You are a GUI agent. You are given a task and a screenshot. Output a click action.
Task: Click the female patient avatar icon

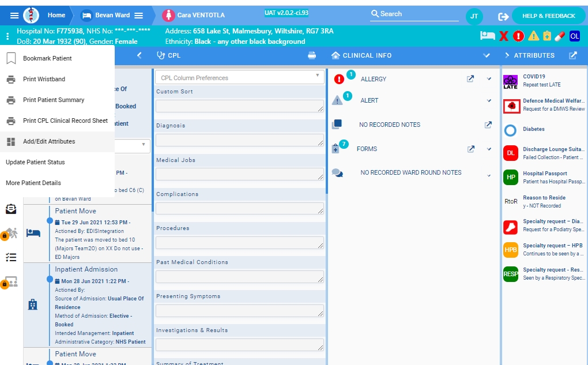point(168,16)
